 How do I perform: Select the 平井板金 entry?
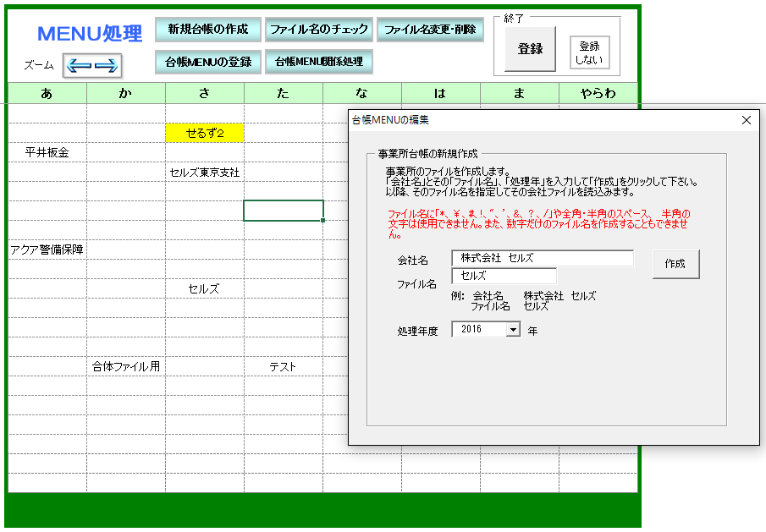[47, 152]
